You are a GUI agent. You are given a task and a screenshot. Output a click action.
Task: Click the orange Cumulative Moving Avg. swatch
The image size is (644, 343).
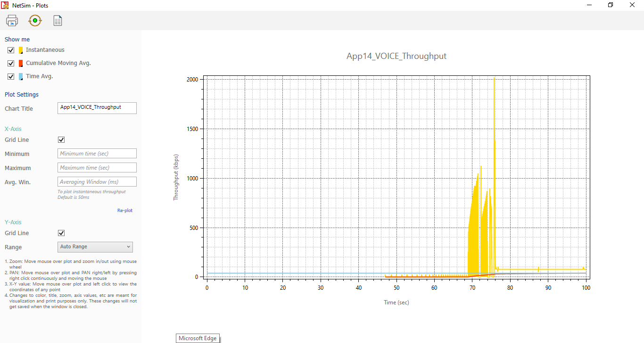tap(21, 63)
